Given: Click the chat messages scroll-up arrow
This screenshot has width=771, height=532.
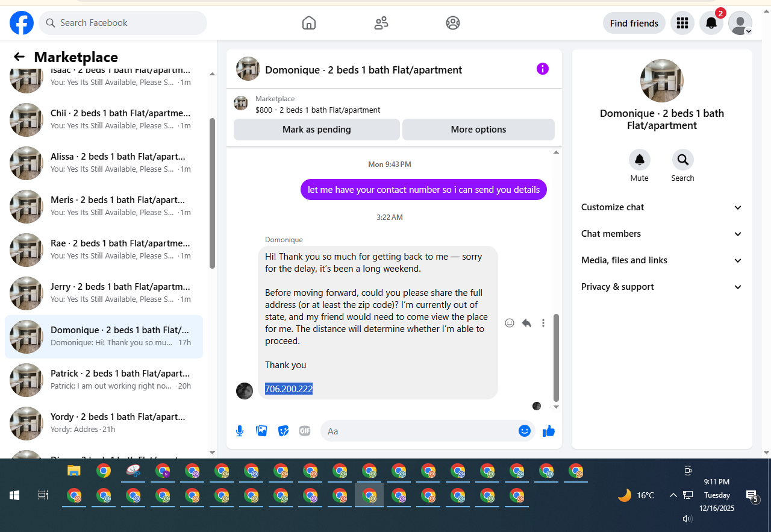Looking at the screenshot, I should [556, 152].
